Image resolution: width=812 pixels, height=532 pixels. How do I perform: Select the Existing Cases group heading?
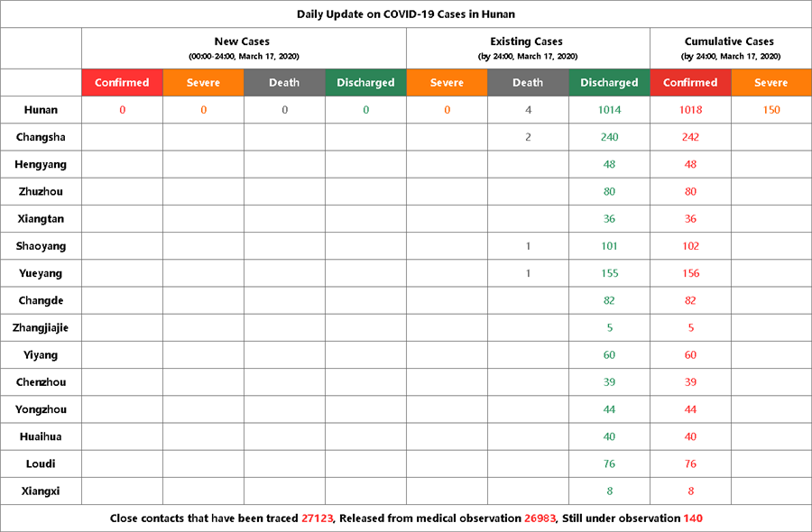click(527, 41)
